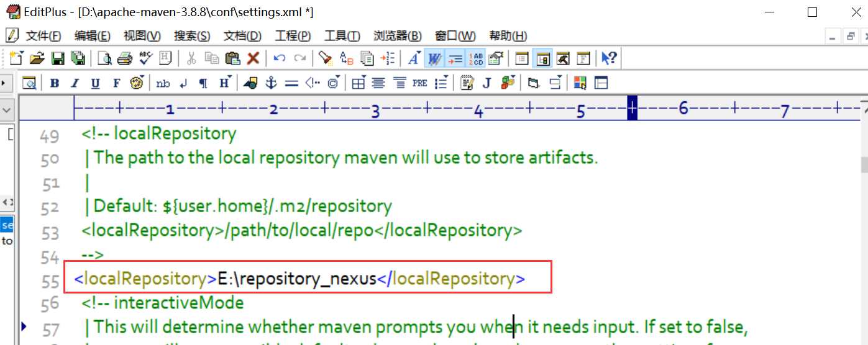
Task: Toggle line numbers with the 1AB 2CD icon
Action: tap(476, 58)
